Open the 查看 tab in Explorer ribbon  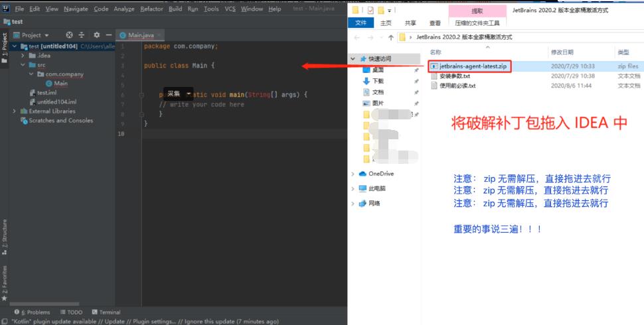pyautogui.click(x=435, y=23)
